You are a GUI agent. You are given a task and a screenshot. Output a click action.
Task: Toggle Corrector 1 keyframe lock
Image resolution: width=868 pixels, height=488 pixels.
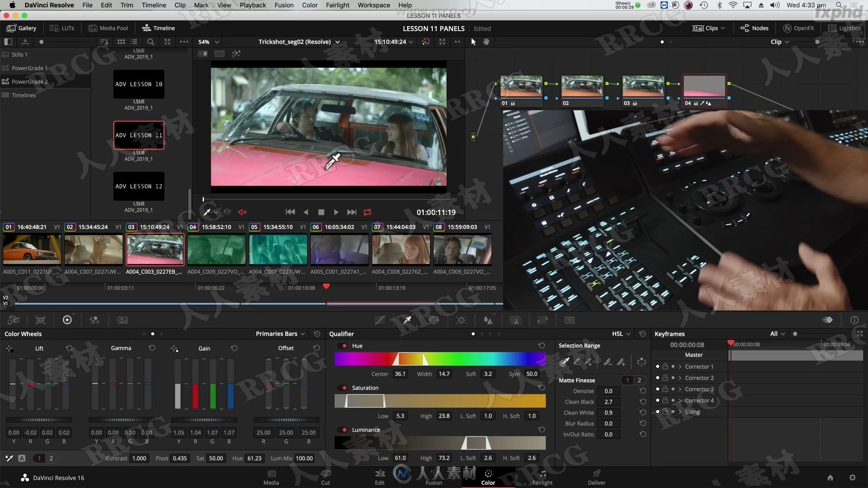(665, 366)
